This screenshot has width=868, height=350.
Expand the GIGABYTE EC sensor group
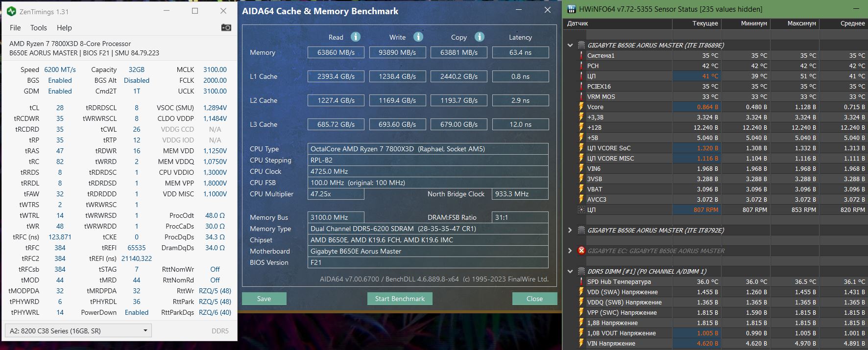tap(570, 251)
